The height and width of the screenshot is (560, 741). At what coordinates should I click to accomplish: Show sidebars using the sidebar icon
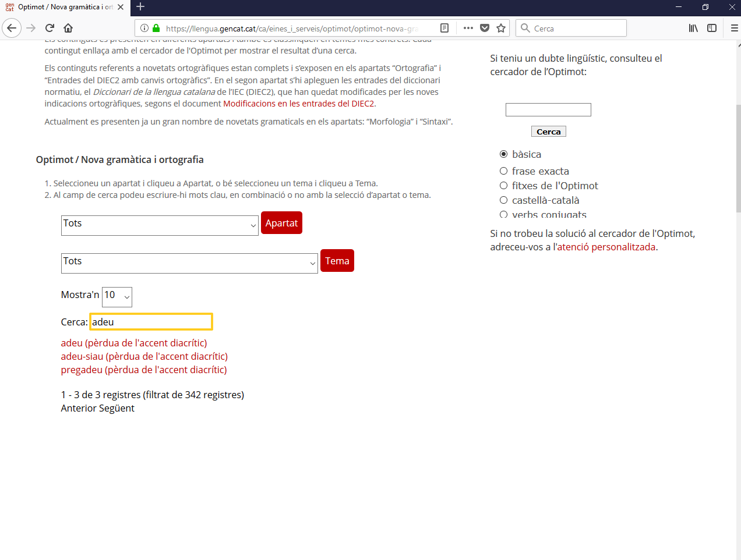[x=712, y=28]
